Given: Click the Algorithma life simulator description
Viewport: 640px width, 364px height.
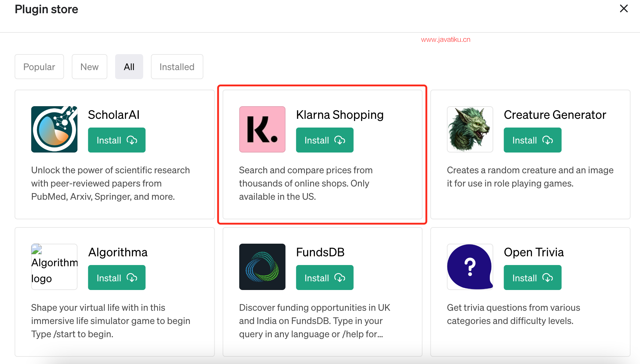Looking at the screenshot, I should [111, 321].
